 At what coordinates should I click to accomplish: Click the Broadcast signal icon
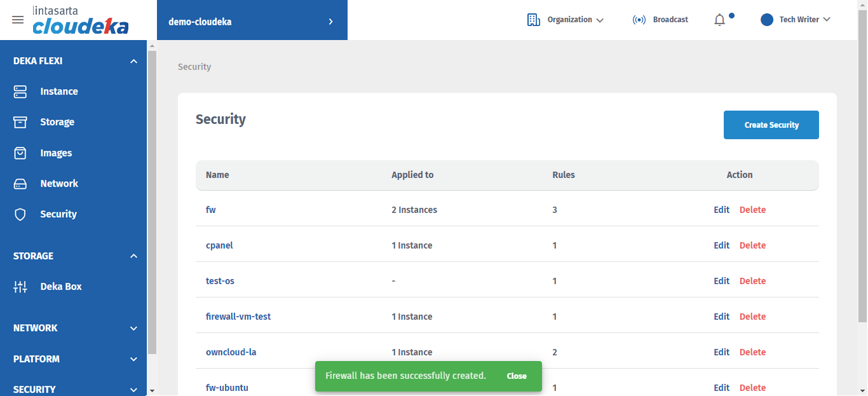(639, 20)
